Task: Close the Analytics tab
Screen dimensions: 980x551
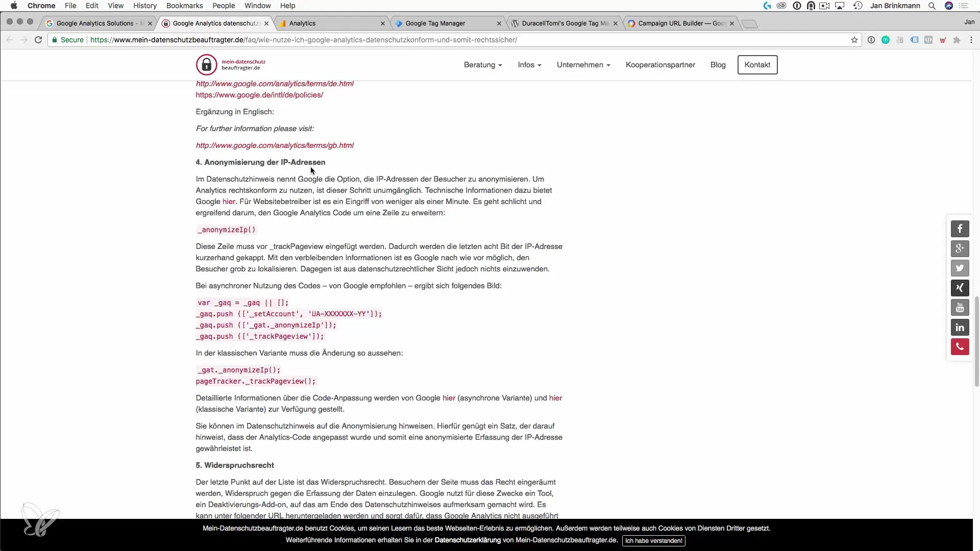Action: click(383, 23)
